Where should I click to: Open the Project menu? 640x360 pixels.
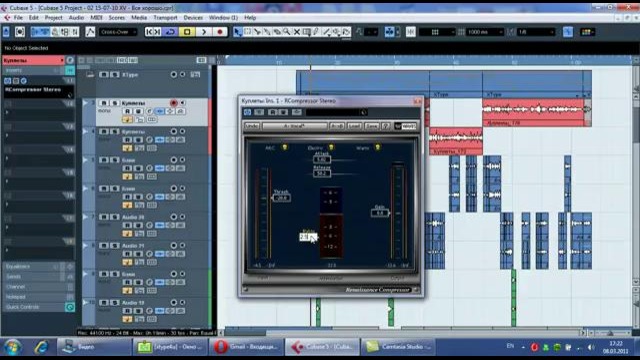53,18
